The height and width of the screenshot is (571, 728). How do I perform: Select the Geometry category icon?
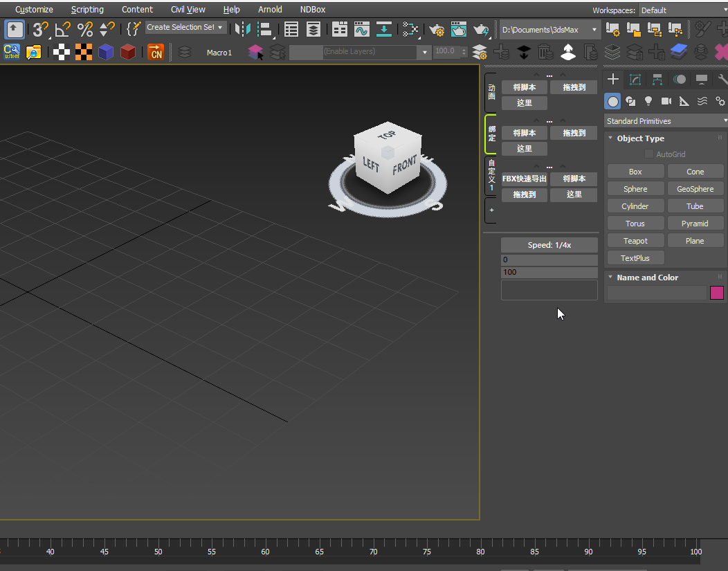pyautogui.click(x=613, y=101)
